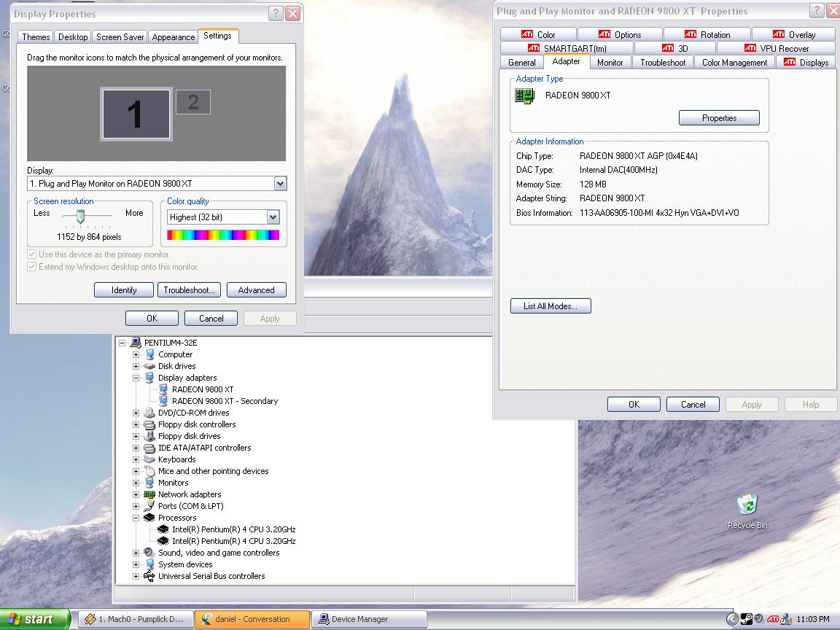
Task: Open the Mach0 - Pumplick taskbar item
Action: point(135,619)
